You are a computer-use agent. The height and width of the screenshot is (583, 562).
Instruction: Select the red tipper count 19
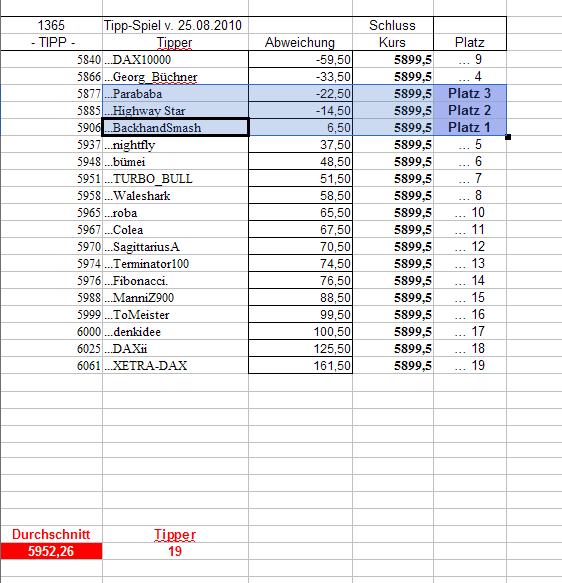(x=175, y=551)
